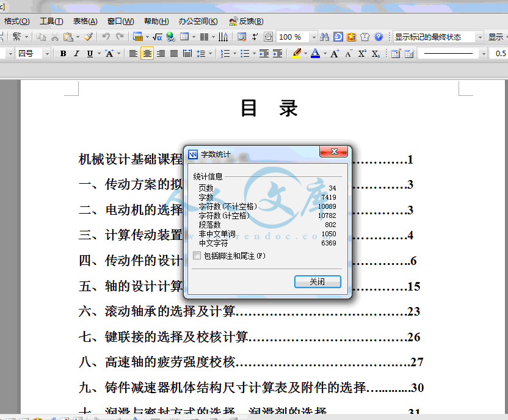Open the 窗口(W) menu
Screen dimensions: 508x420
pos(120,21)
